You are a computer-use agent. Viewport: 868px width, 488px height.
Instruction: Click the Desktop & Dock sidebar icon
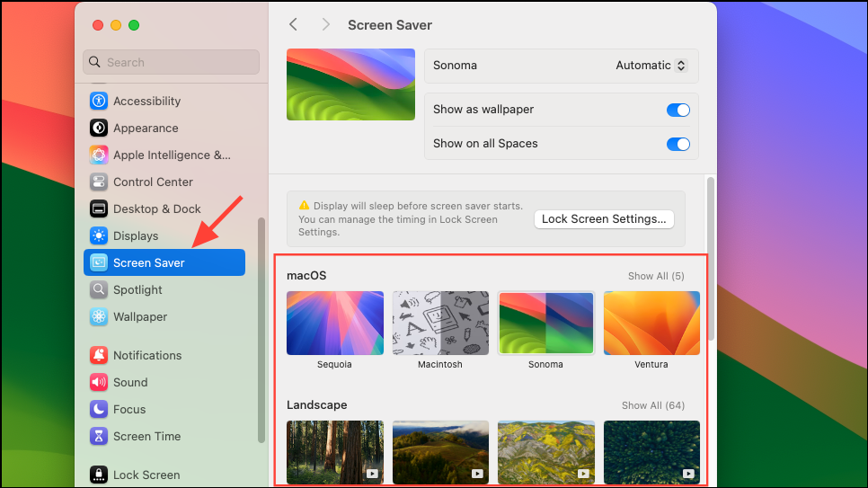tap(99, 209)
